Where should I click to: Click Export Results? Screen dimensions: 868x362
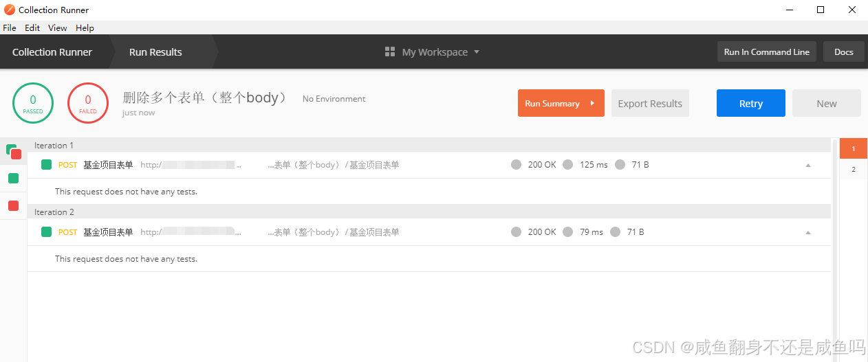tap(650, 103)
